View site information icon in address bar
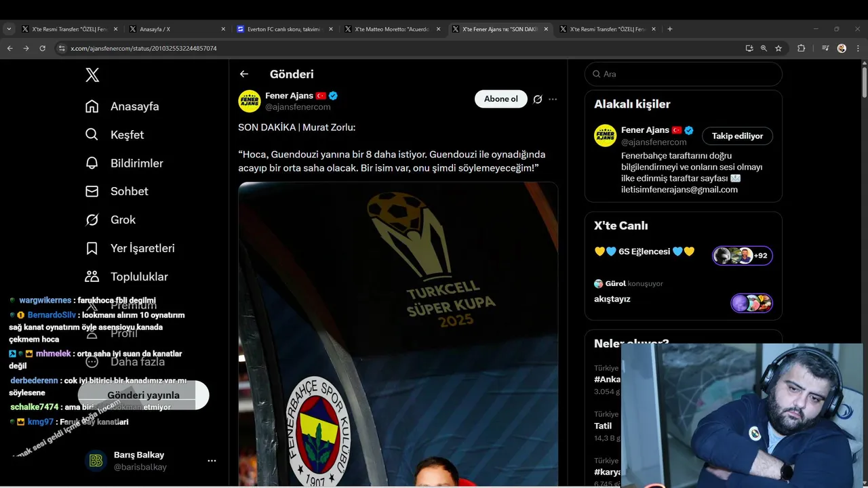Screen dimensions: 868x488 [x=62, y=48]
